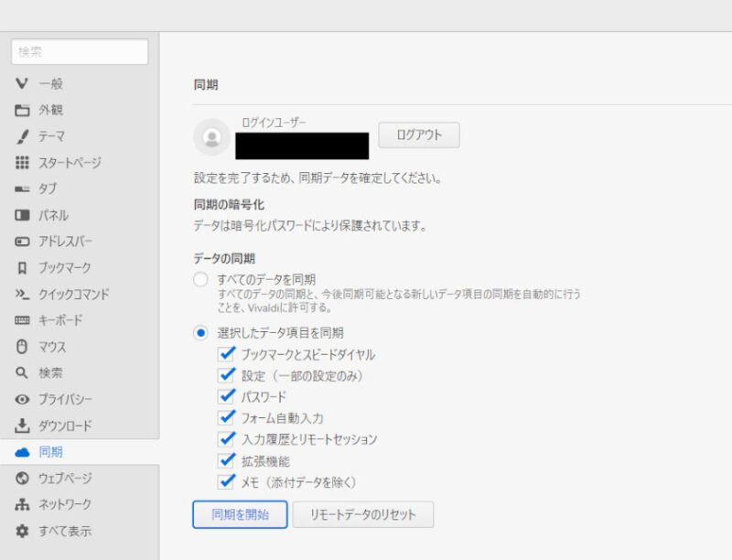Uncheck メモ（添付データを除く）checkbox

tap(227, 481)
